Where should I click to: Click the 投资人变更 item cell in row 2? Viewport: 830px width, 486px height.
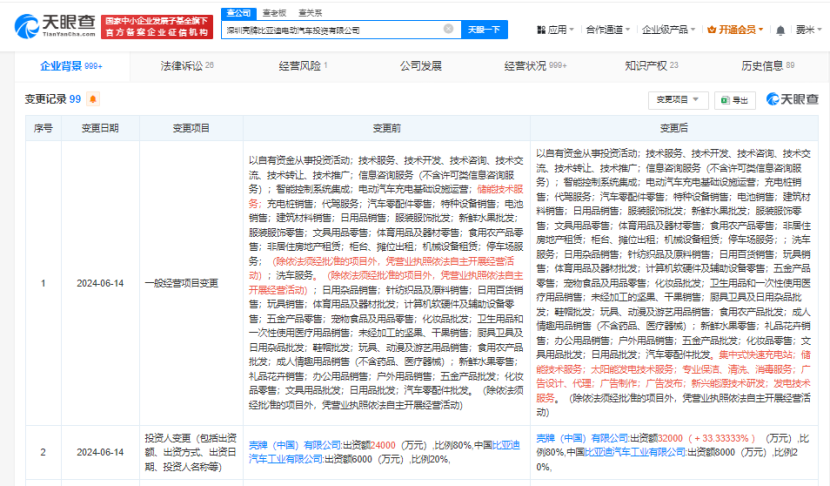pos(191,452)
